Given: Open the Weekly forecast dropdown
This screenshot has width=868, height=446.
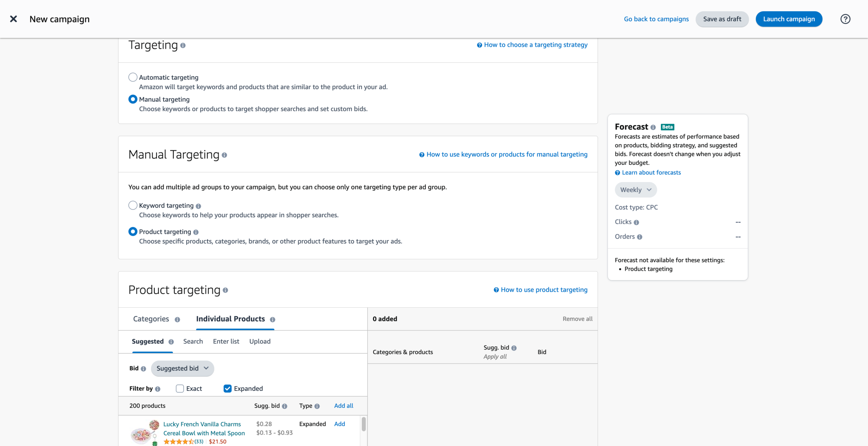Looking at the screenshot, I should 635,190.
